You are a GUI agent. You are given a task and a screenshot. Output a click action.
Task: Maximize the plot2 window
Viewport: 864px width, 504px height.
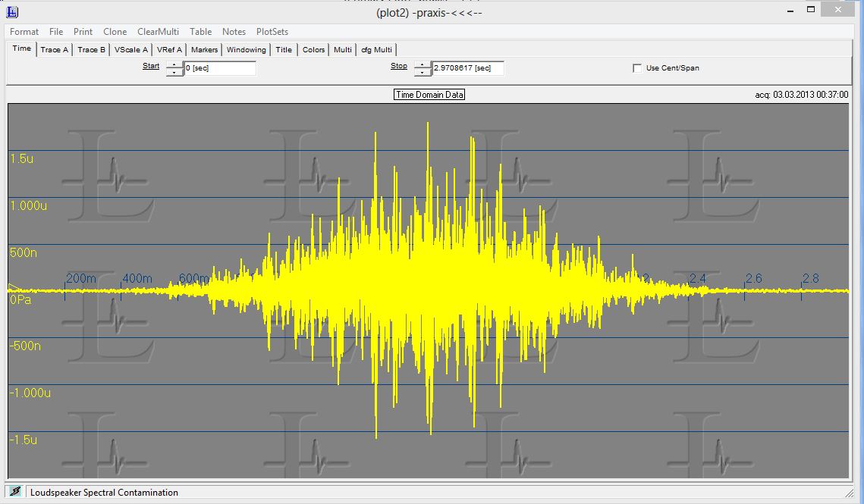click(811, 9)
